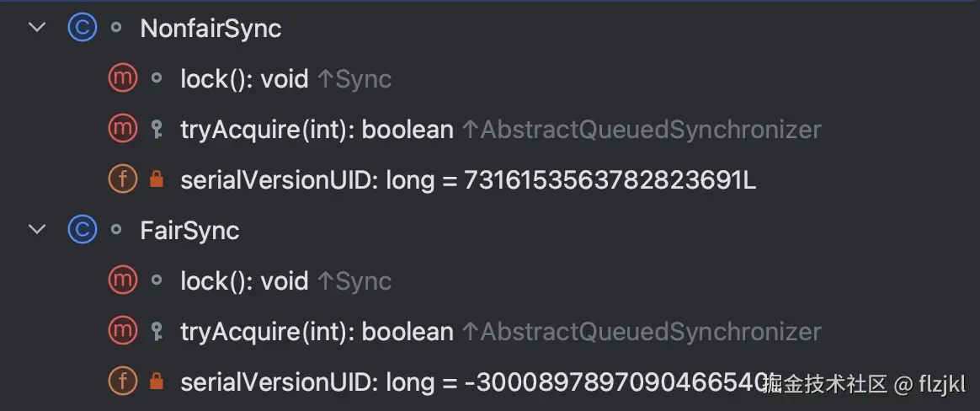Click the NonfairSync class icon
The image size is (980, 411).
click(82, 29)
